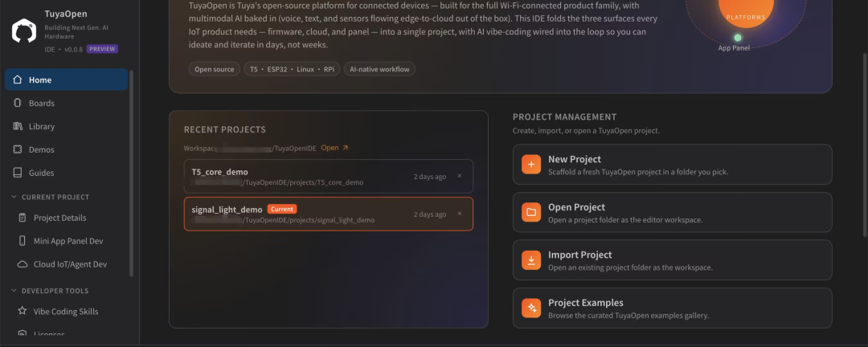Image resolution: width=868 pixels, height=347 pixels.
Task: Click the signal_light_demo "2 days ago" timestamp
Action: [429, 214]
